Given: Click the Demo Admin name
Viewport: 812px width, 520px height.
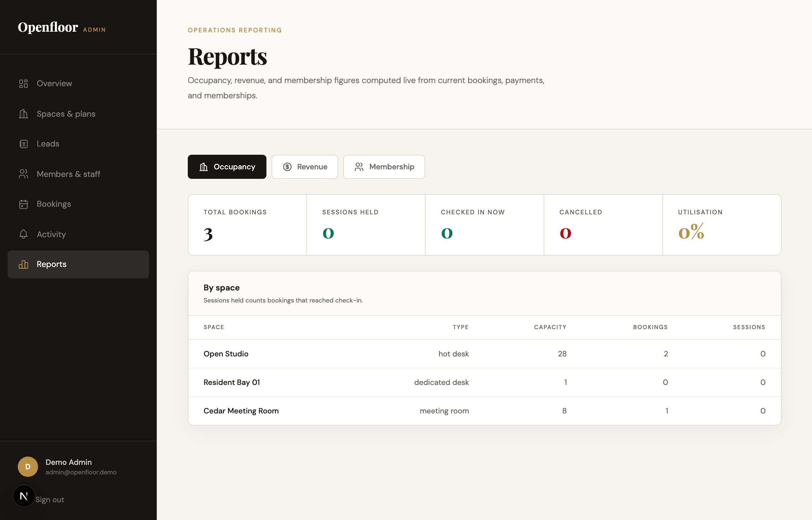Looking at the screenshot, I should (69, 462).
